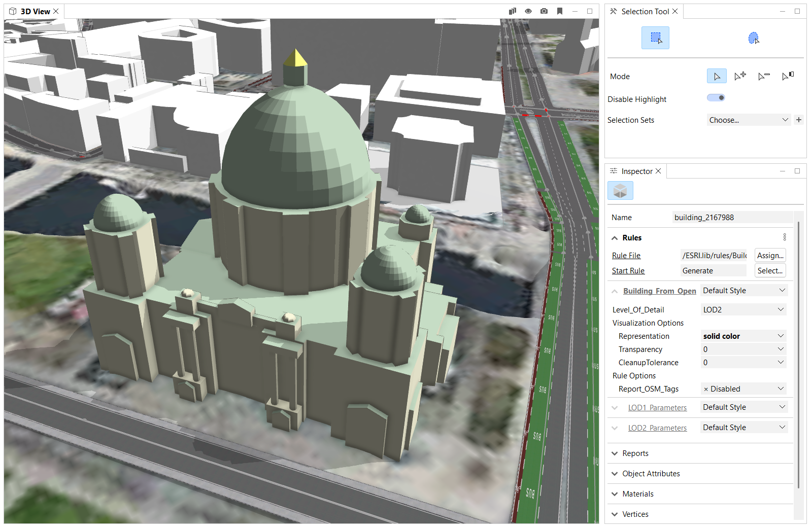Switch to the Inspector tab
The image size is (812, 529).
[x=636, y=171]
